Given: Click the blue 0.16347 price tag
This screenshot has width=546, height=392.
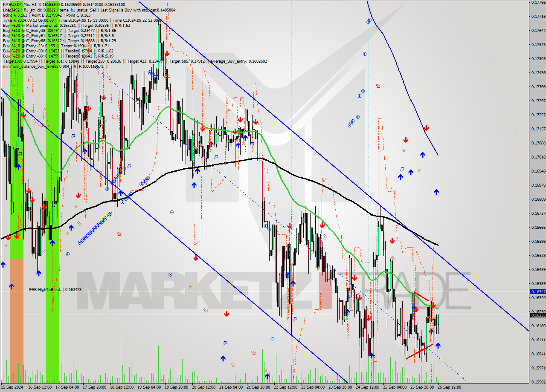Looking at the screenshot, I should point(537,292).
